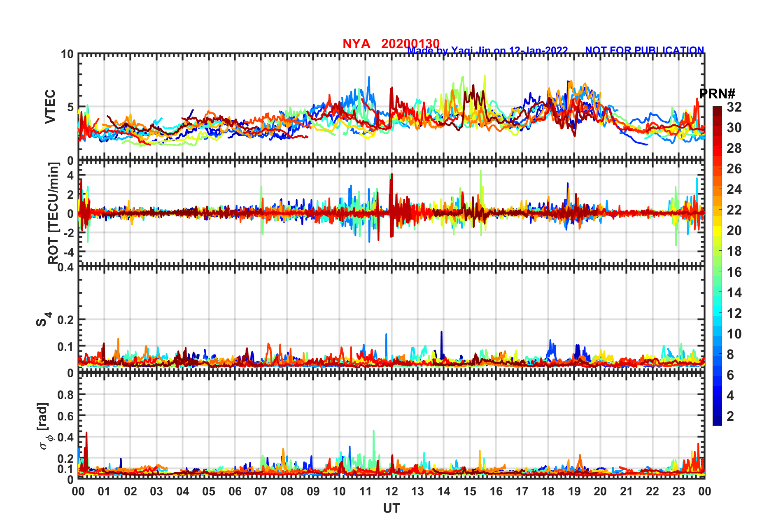Click the plot title 'NYA 20200130'
The image size is (783, 532).
pyautogui.click(x=391, y=43)
